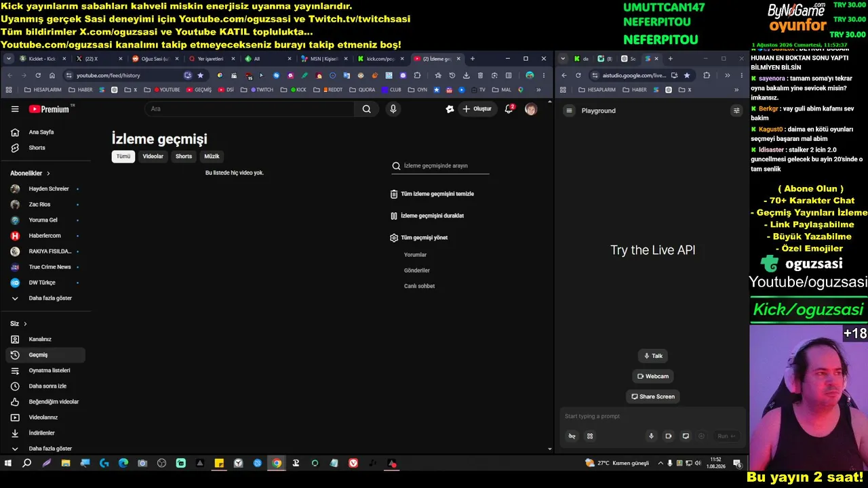
Task: Click the YouTube search magnifier button
Action: coord(367,109)
